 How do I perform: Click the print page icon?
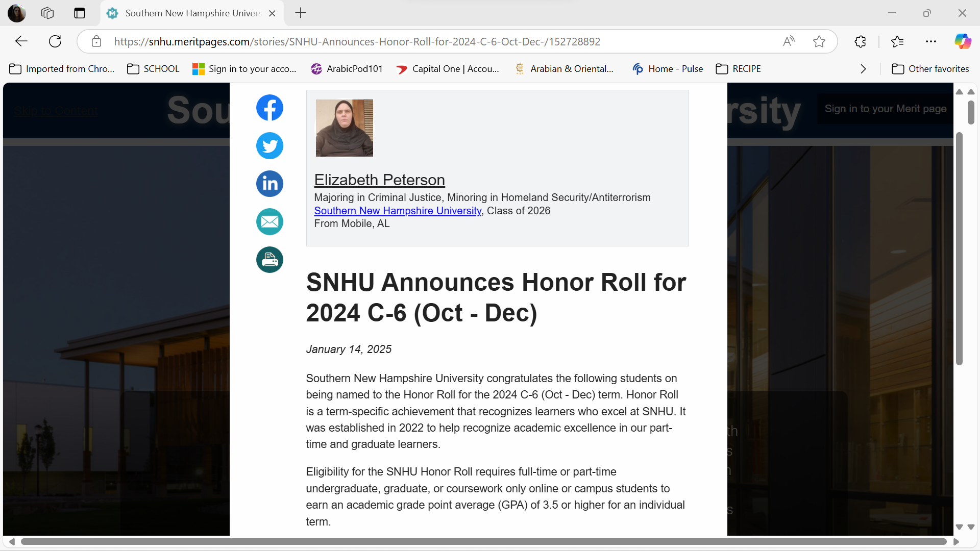pyautogui.click(x=269, y=260)
